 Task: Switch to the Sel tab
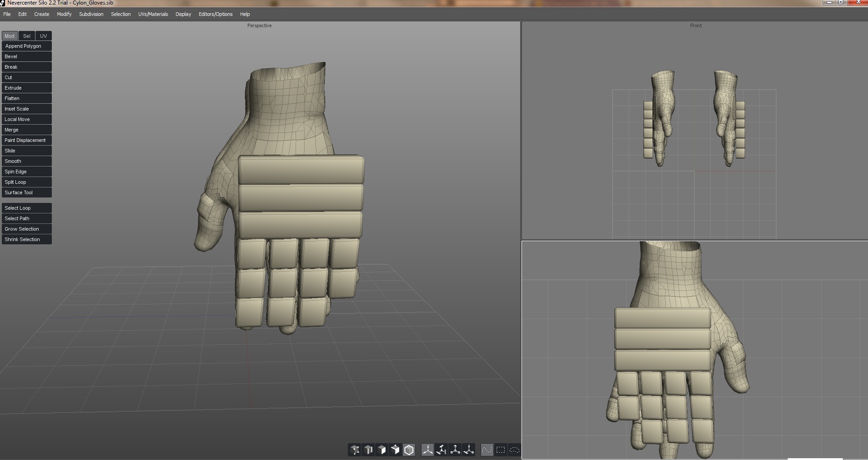click(x=27, y=36)
